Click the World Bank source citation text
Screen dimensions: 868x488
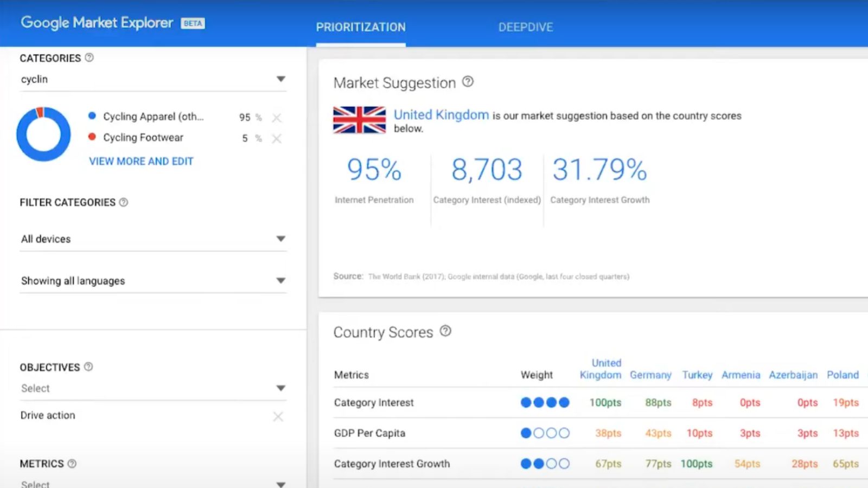499,277
